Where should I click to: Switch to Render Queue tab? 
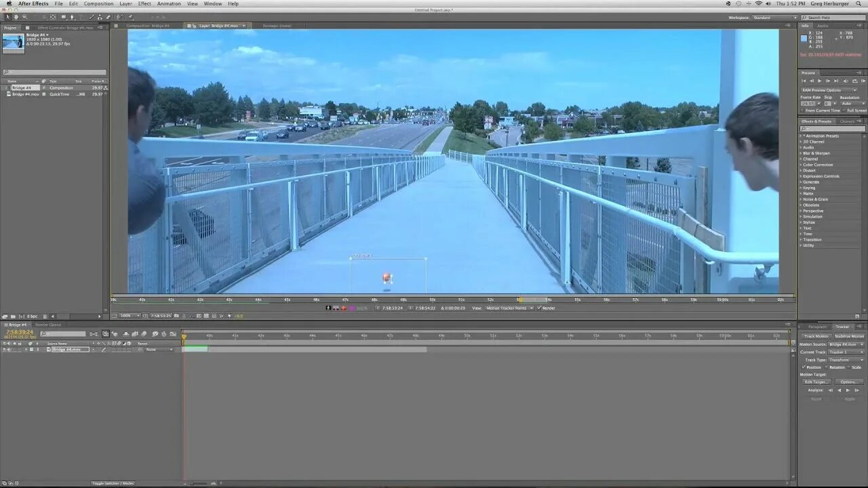pos(48,325)
